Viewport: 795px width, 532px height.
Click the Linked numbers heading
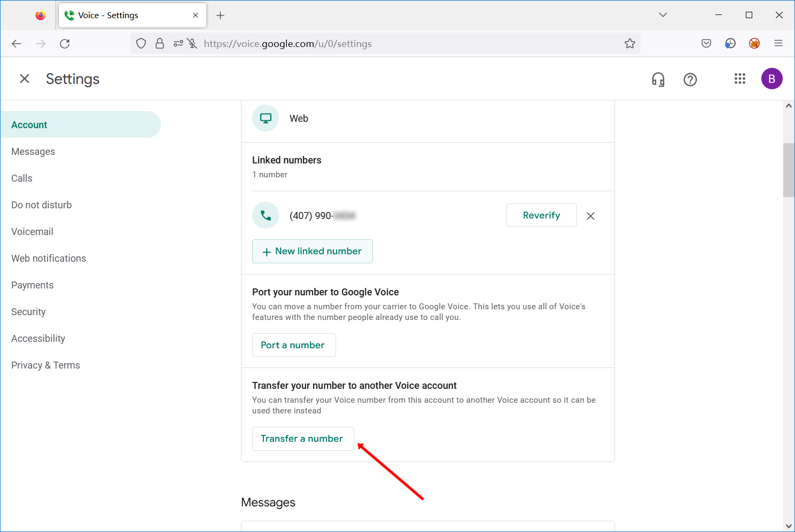click(287, 160)
